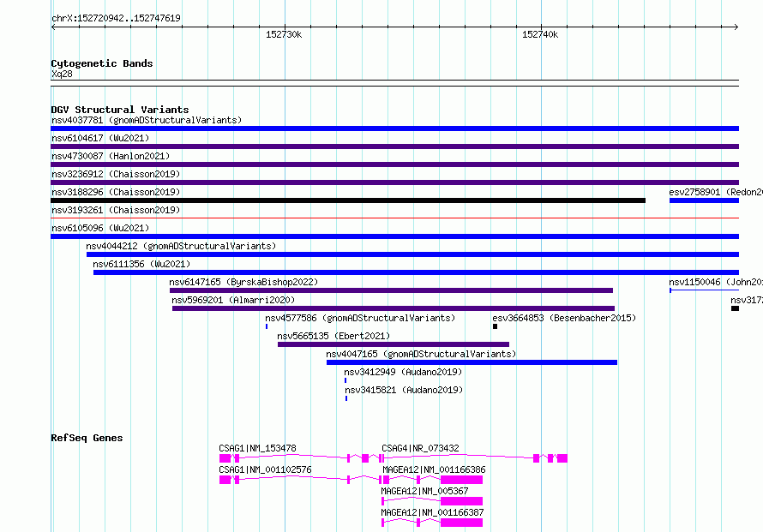Click the left arrow of coordinate ruler
This screenshot has width=763, height=532.
coord(53,27)
